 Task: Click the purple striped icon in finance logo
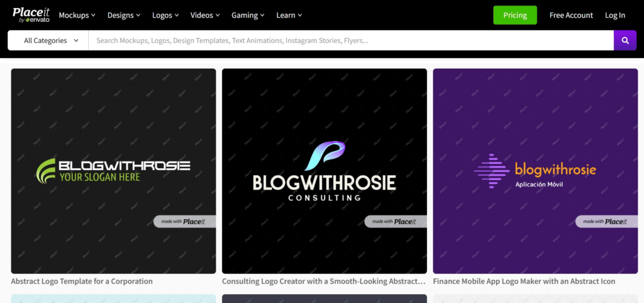pos(491,170)
